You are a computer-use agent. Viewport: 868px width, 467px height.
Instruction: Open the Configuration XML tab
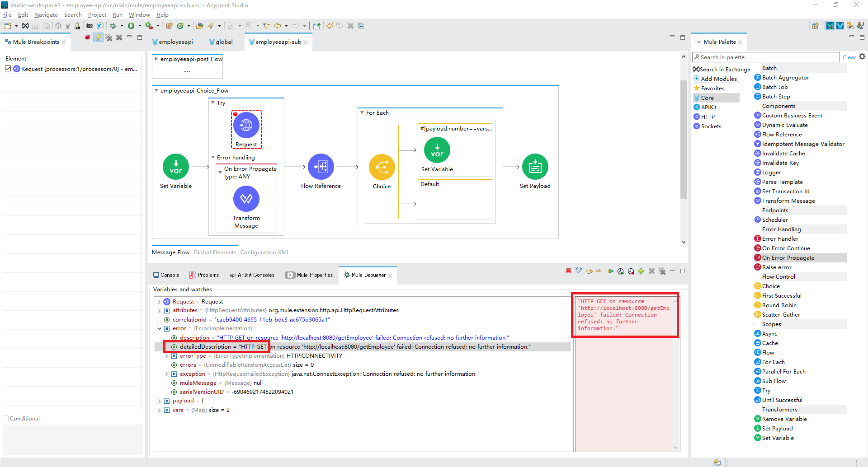click(265, 252)
